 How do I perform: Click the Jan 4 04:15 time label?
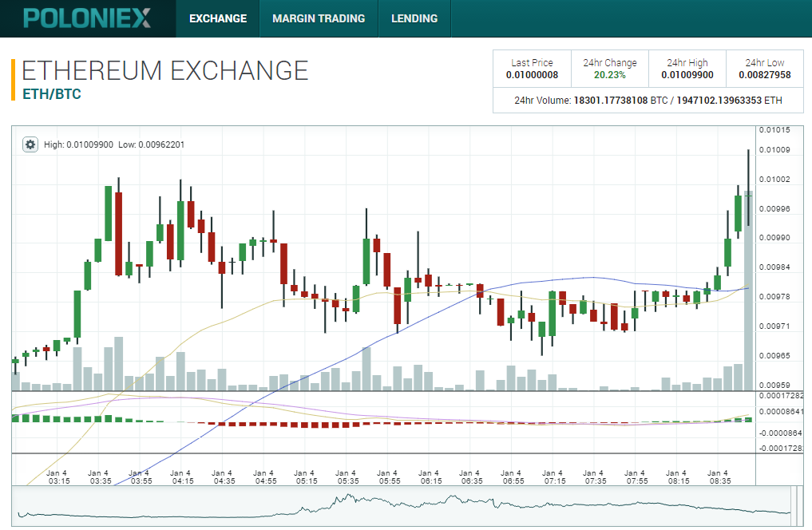pos(182,477)
